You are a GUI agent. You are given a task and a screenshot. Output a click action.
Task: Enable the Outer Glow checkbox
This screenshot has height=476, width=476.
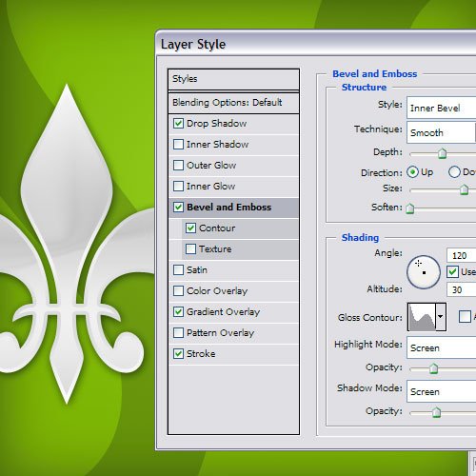tap(178, 165)
